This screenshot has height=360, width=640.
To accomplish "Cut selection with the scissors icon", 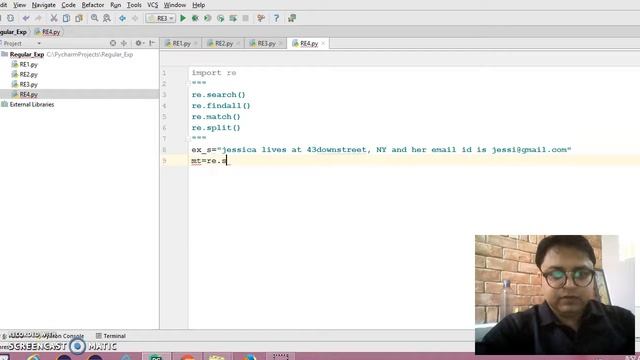I will click(x=53, y=18).
